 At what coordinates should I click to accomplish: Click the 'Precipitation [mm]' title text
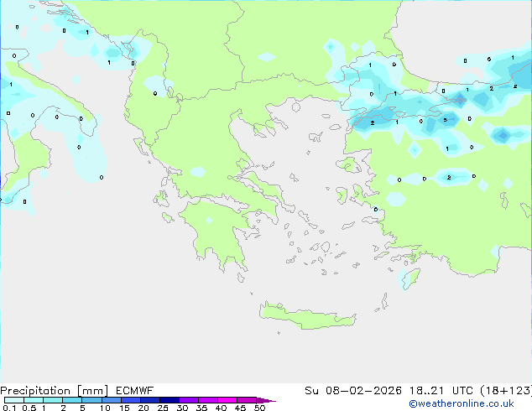(55, 391)
